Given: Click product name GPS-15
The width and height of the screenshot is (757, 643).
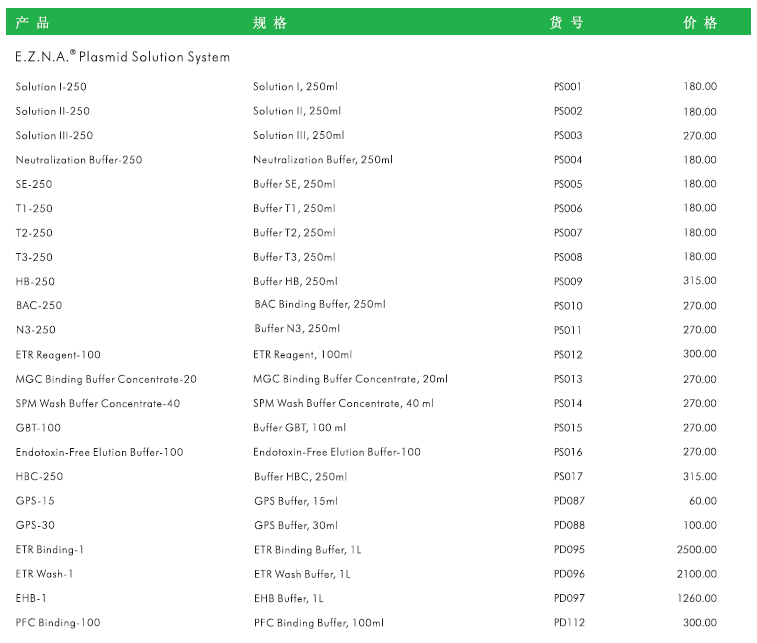Looking at the screenshot, I should pyautogui.click(x=35, y=501).
